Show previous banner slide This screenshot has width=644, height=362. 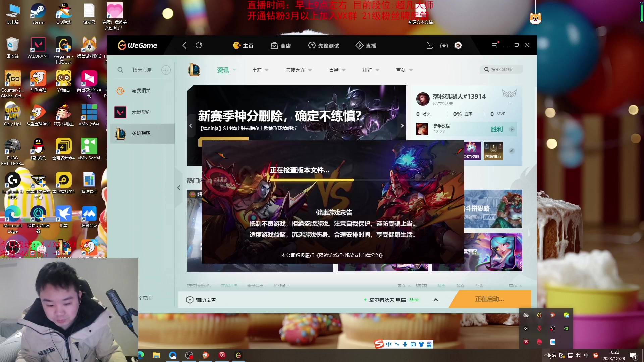point(191,126)
